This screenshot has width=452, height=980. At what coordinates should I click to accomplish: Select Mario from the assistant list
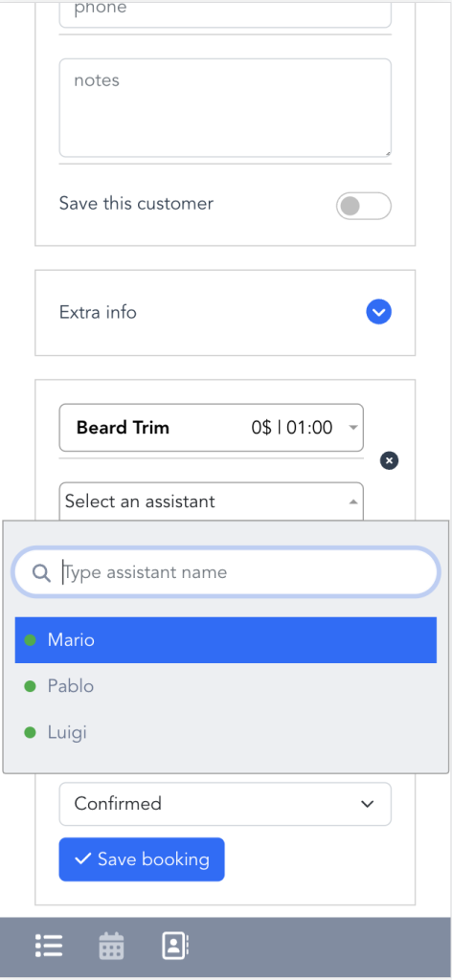226,640
